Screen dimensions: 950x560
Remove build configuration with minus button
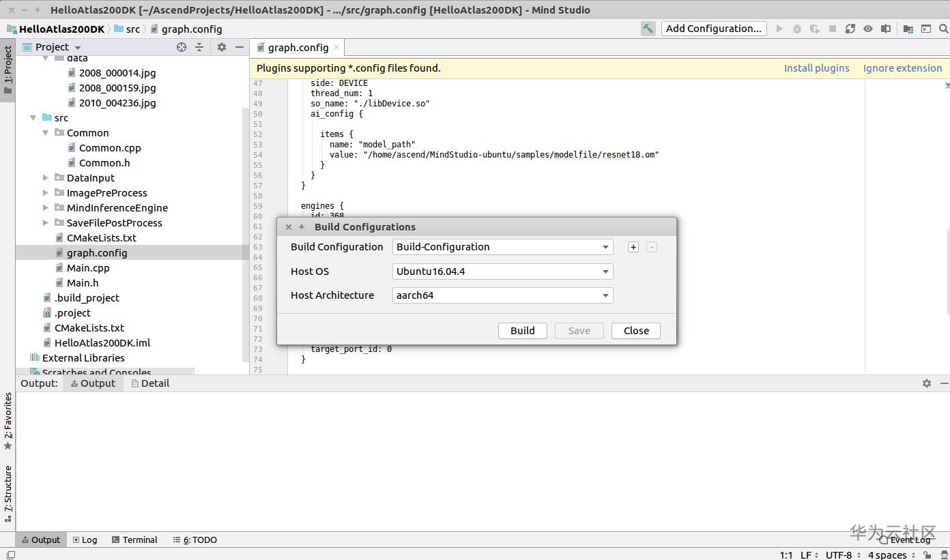[652, 247]
